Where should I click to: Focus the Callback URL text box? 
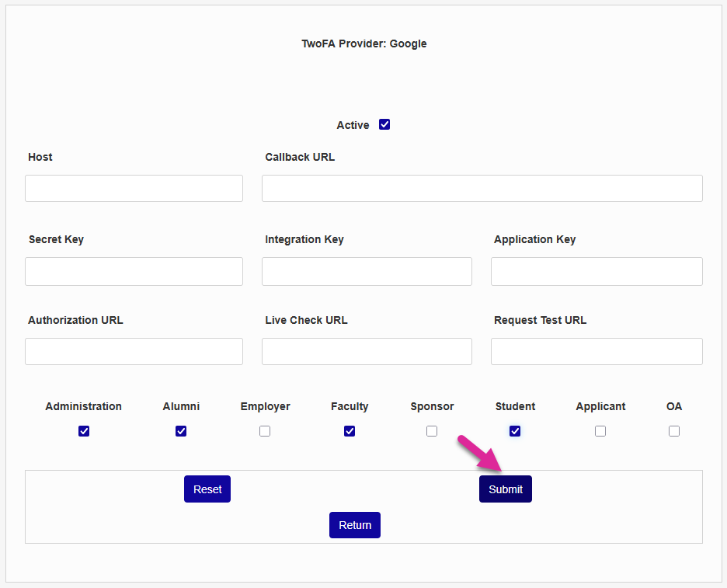482,188
